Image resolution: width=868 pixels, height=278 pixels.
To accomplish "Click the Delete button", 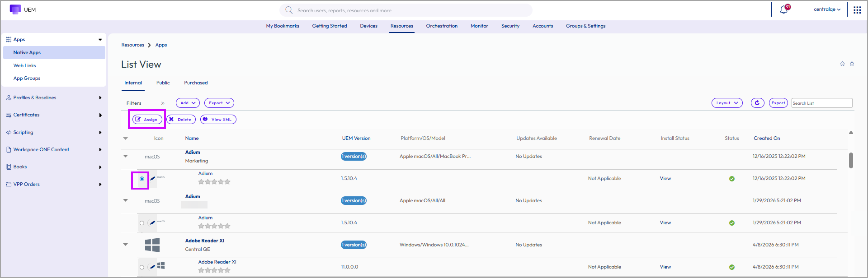I will coord(181,120).
